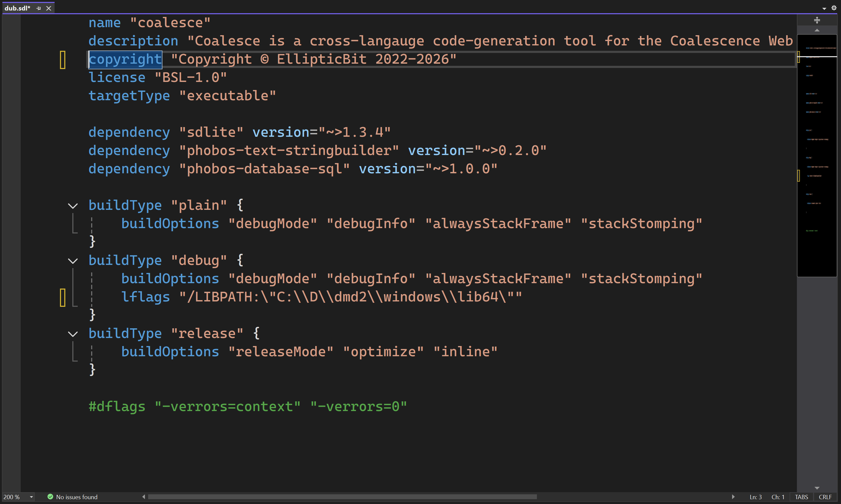Screen dimensions: 841x504
Task: Click the version="~>1.0.0" attribute
Action: point(428,169)
